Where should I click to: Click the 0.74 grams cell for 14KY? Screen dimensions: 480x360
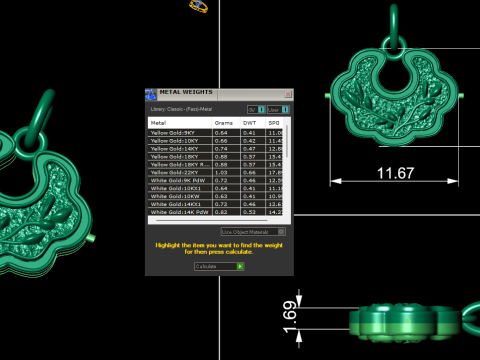coord(226,149)
